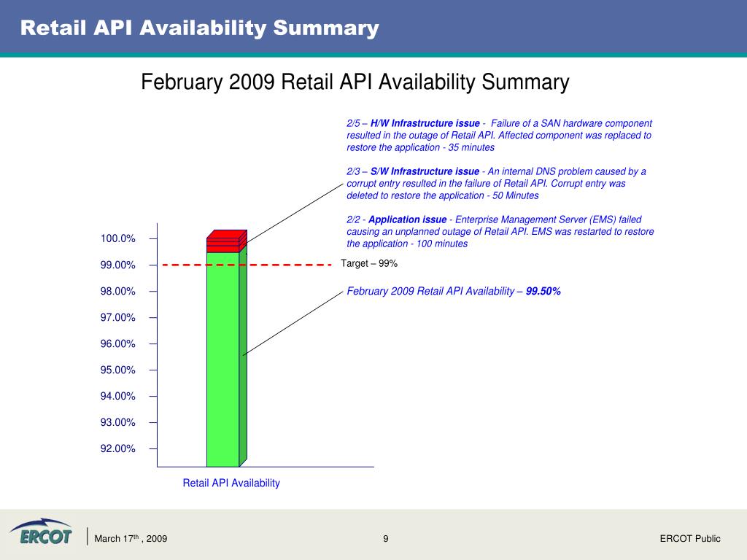The width and height of the screenshot is (747, 560).
Task: Click the red outage segment of the bar
Action: (x=226, y=242)
